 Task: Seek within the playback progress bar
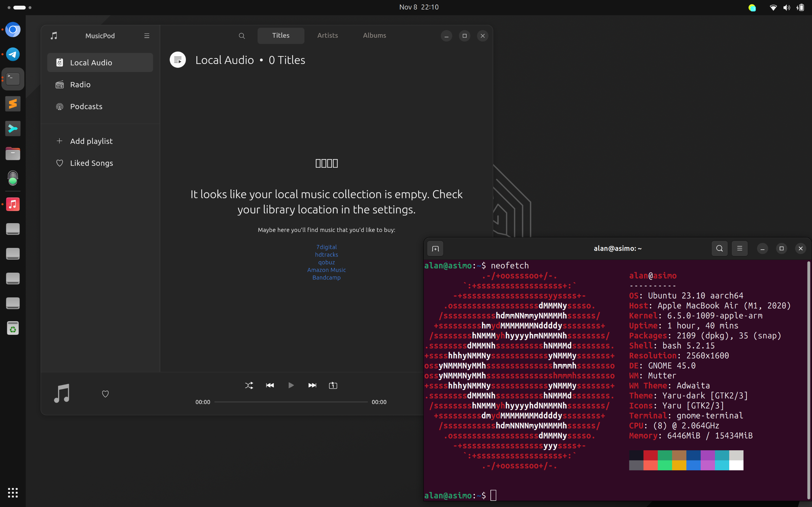tap(291, 401)
